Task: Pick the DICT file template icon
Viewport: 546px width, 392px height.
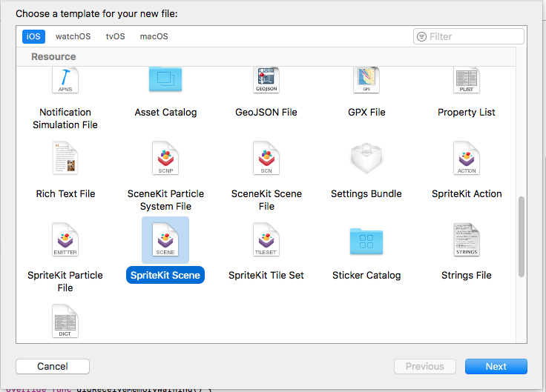Action: [x=65, y=321]
